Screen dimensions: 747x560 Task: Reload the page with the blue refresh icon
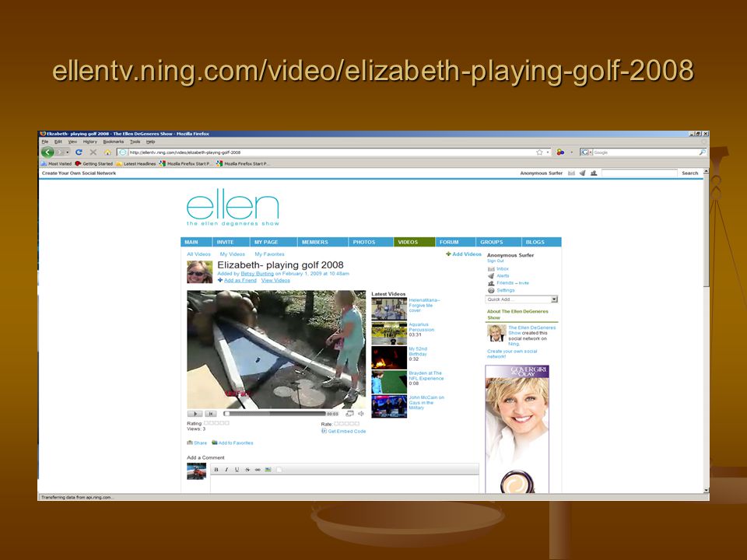(79, 152)
